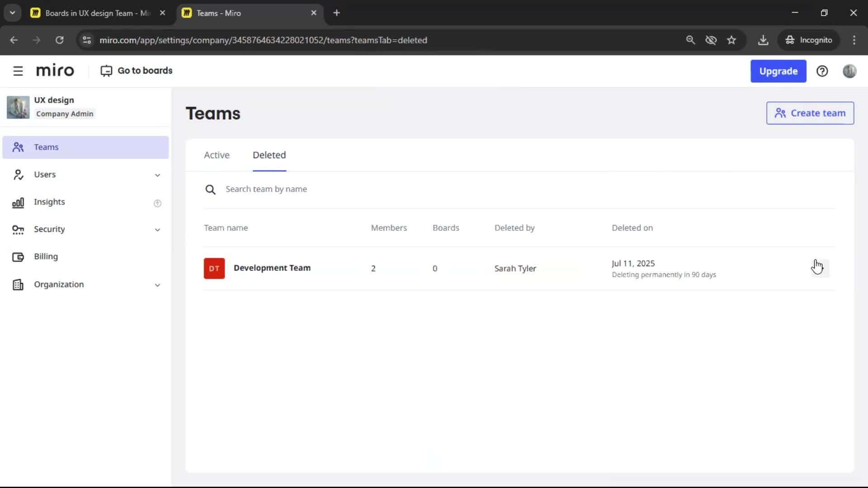View site information icon in address bar
Screen dimensions: 868x488
[87, 40]
